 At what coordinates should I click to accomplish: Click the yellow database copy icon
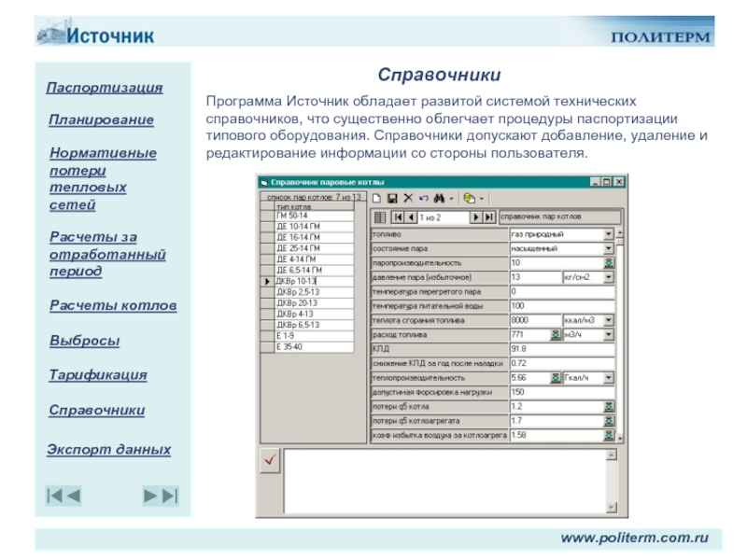470,198
